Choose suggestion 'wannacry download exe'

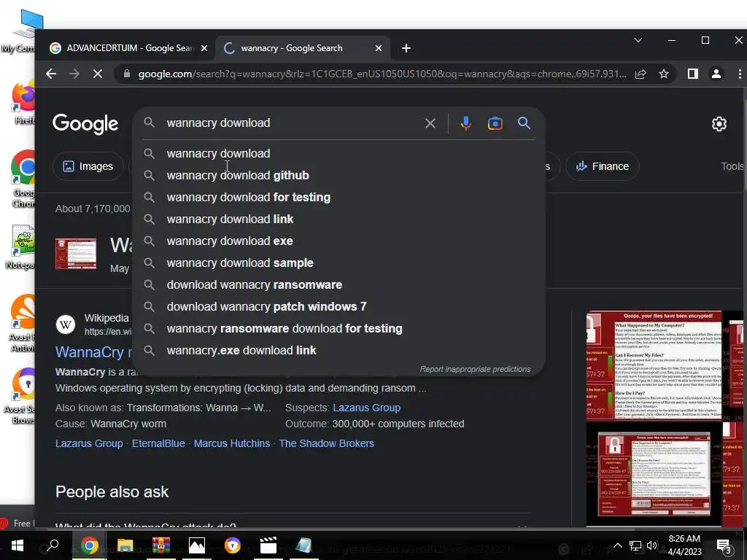click(338, 241)
